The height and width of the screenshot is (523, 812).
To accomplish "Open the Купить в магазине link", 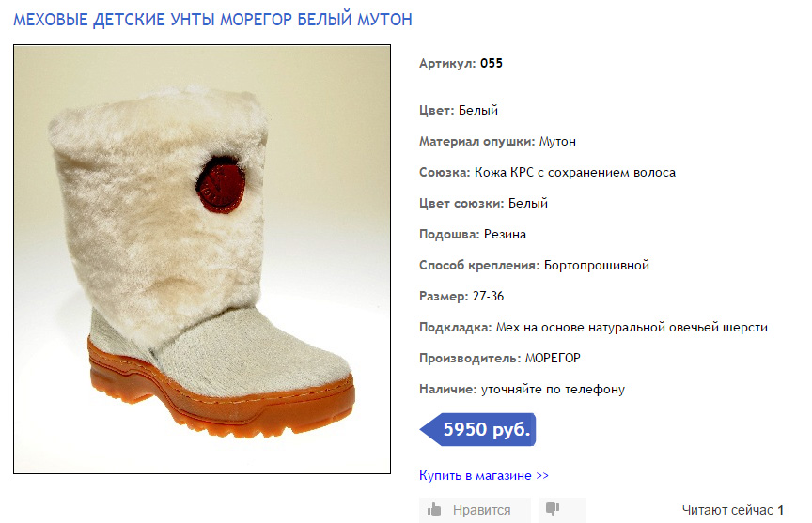I will pyautogui.click(x=484, y=475).
